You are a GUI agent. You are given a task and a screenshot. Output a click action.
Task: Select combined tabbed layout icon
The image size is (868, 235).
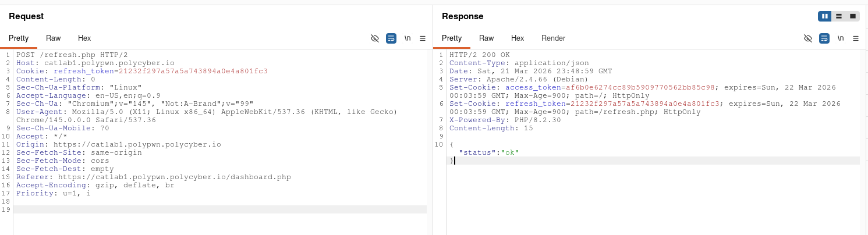coord(853,16)
